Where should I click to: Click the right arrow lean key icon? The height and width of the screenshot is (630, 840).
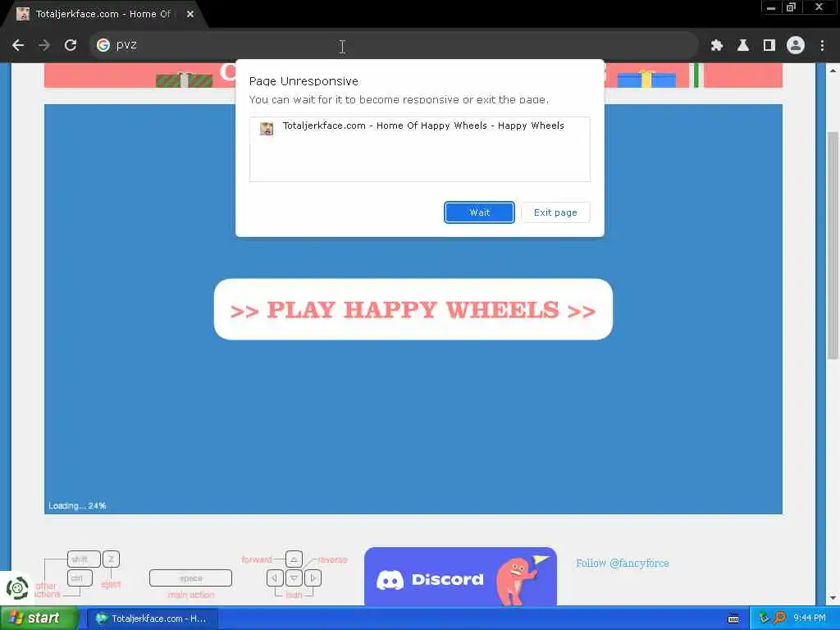click(x=313, y=578)
